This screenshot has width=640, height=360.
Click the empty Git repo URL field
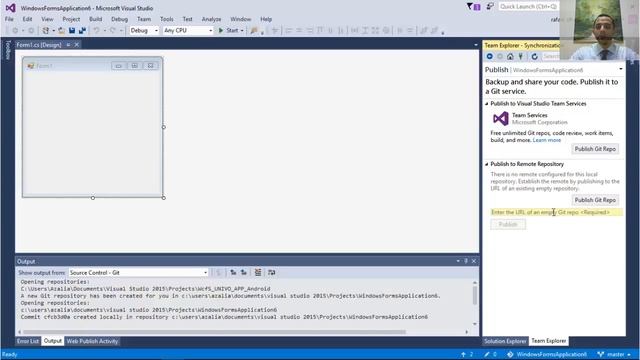pyautogui.click(x=557, y=212)
